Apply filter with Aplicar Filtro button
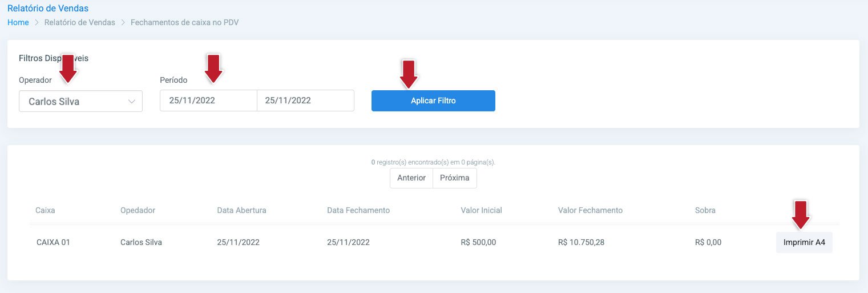This screenshot has width=868, height=293. point(433,101)
